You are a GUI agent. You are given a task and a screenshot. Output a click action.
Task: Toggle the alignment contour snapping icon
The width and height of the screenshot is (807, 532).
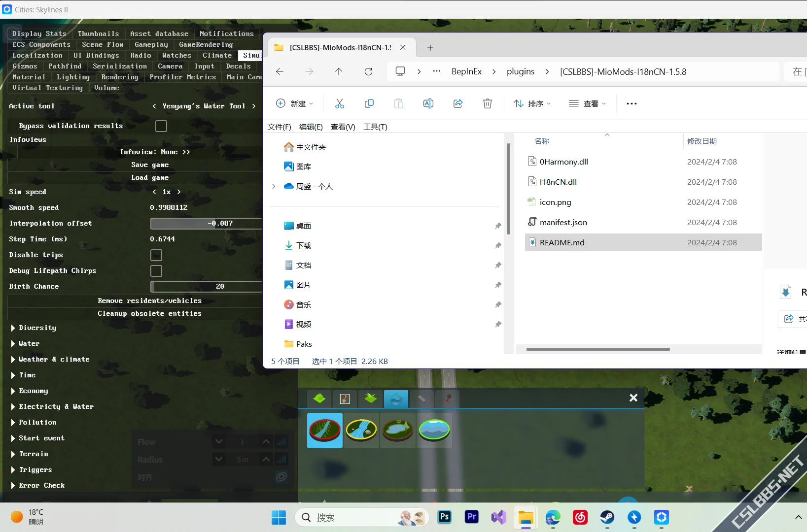pyautogui.click(x=281, y=477)
